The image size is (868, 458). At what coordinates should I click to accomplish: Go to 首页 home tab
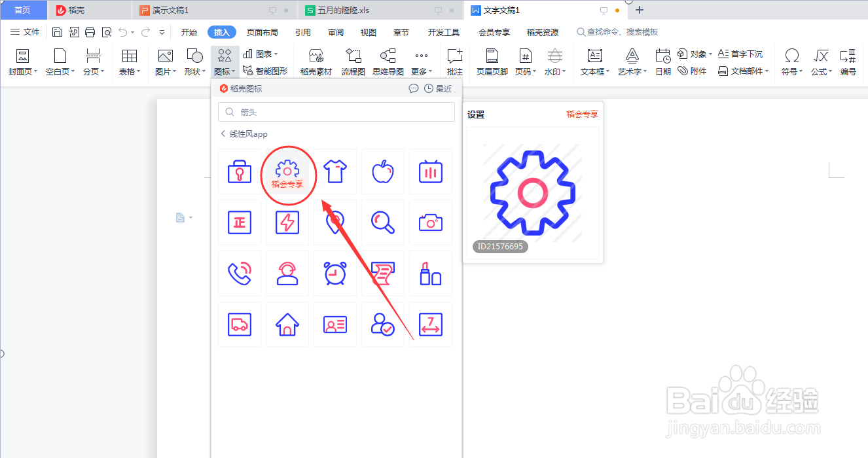click(23, 10)
